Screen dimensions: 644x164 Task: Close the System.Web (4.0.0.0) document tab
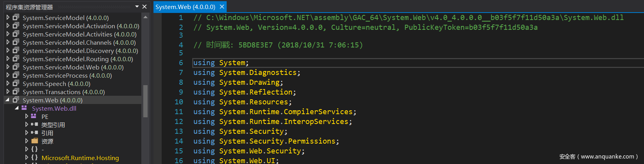222,7
